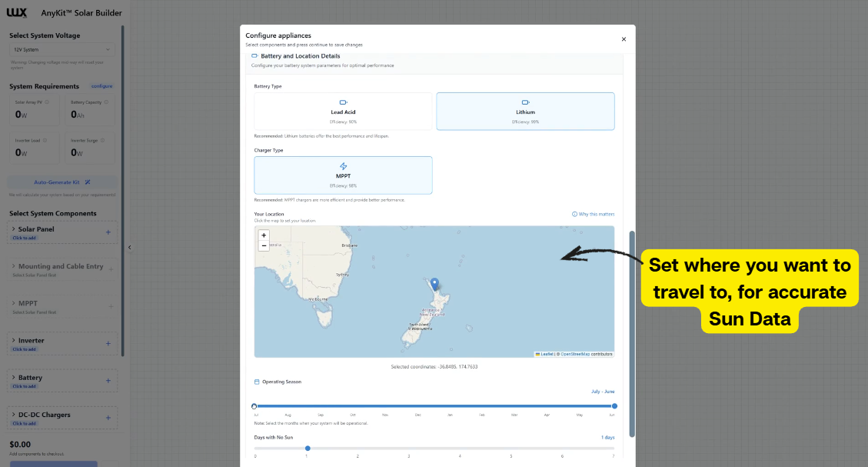Screen dimensions: 868x467
Task: Choose the Lithium battery type
Action: tap(525, 111)
